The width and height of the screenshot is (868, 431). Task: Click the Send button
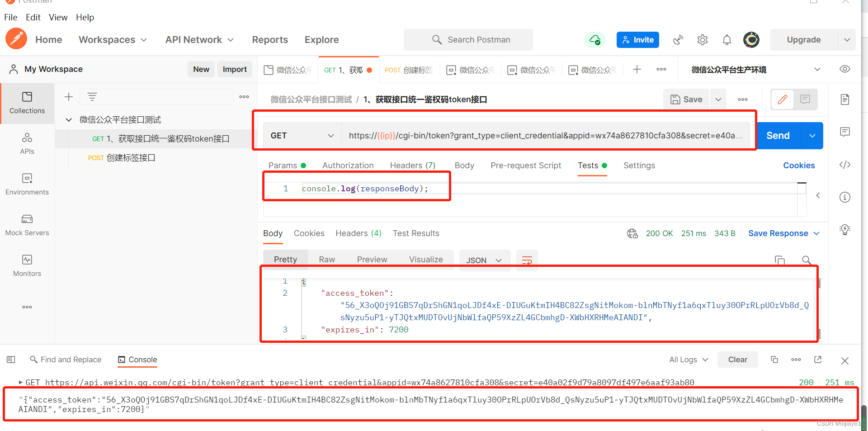(778, 136)
